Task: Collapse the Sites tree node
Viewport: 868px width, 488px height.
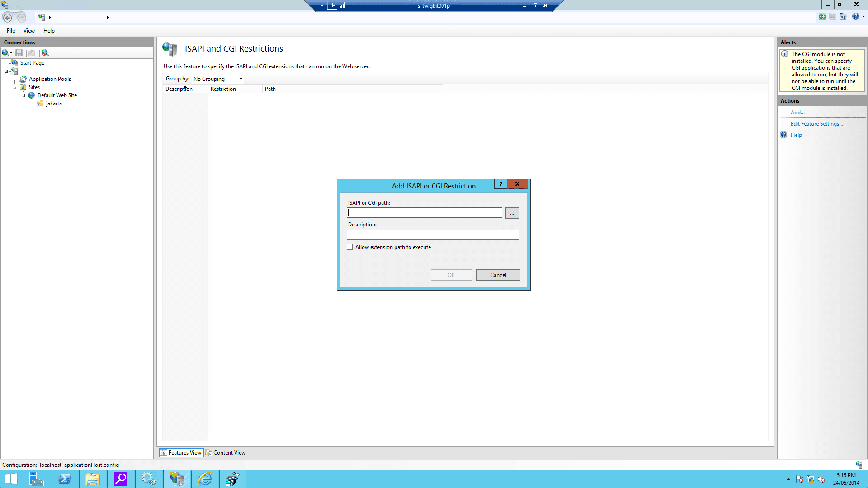Action: click(15, 88)
